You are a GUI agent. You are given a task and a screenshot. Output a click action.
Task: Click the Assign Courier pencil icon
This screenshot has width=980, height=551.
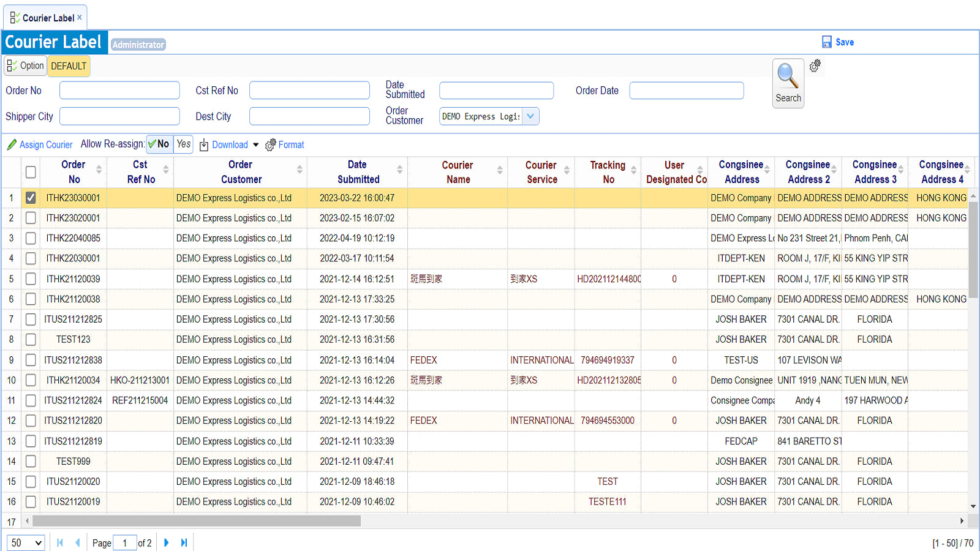coord(12,144)
